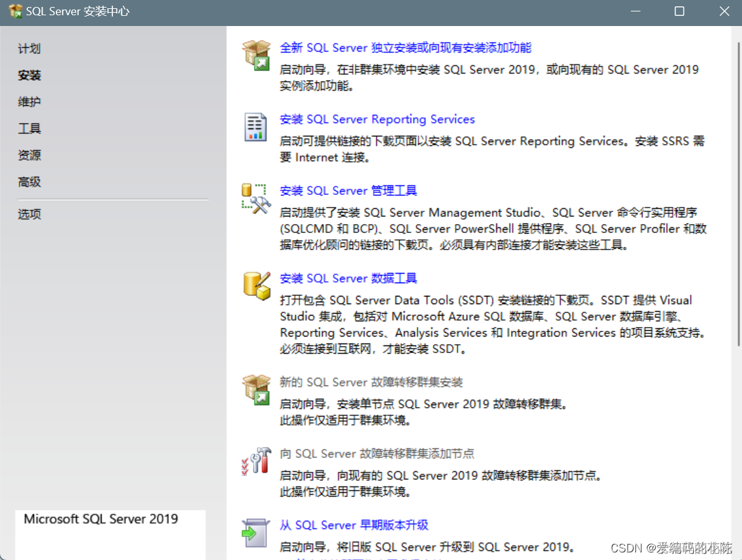This screenshot has height=560, width=742.
Task: Click 安装 SQL Server 数据工具 link
Action: (348, 278)
